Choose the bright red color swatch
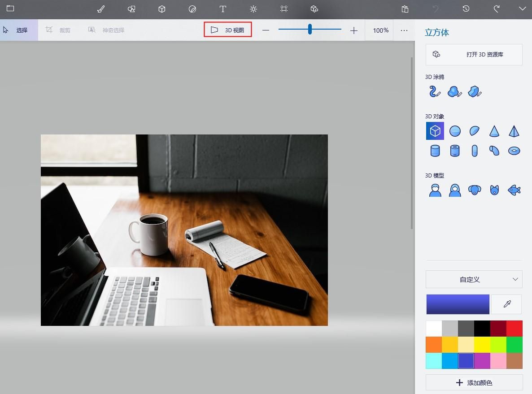 click(x=515, y=329)
